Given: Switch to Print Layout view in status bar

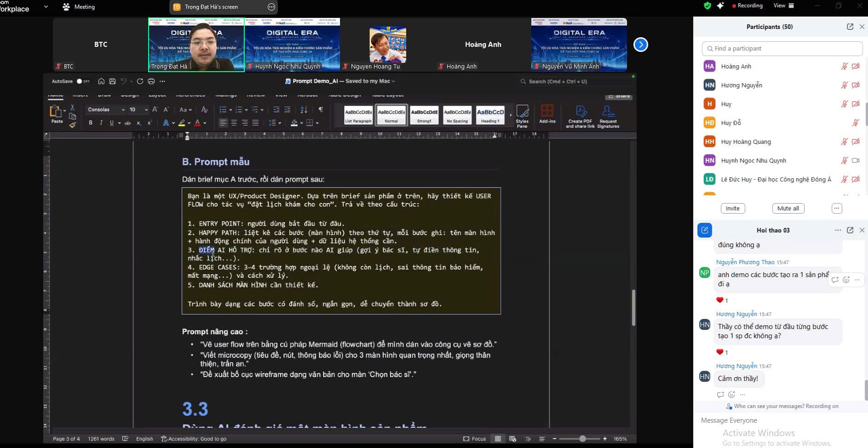Looking at the screenshot, I should pos(498,439).
